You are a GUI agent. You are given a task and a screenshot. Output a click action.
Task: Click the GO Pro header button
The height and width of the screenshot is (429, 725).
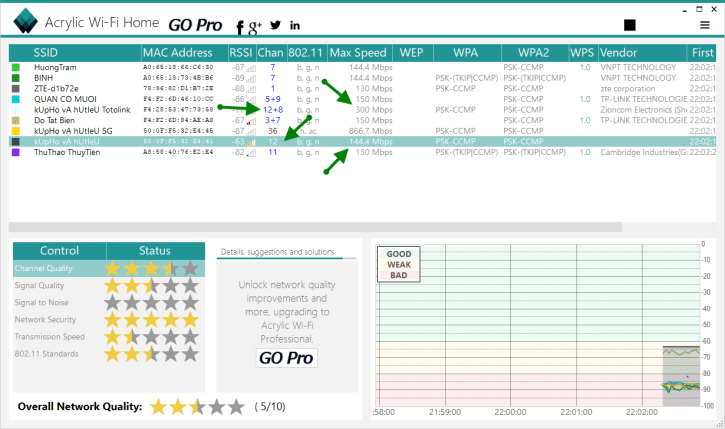(x=195, y=25)
